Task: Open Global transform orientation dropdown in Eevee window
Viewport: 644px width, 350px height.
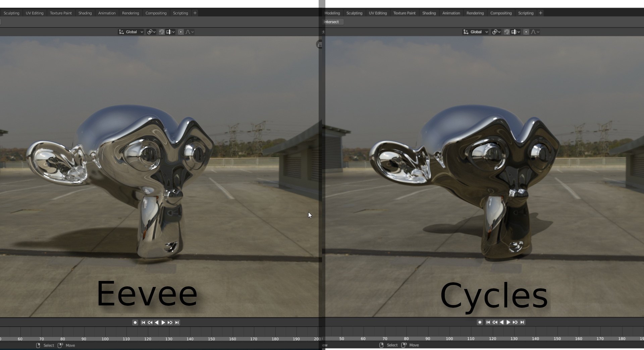Action: coord(131,32)
